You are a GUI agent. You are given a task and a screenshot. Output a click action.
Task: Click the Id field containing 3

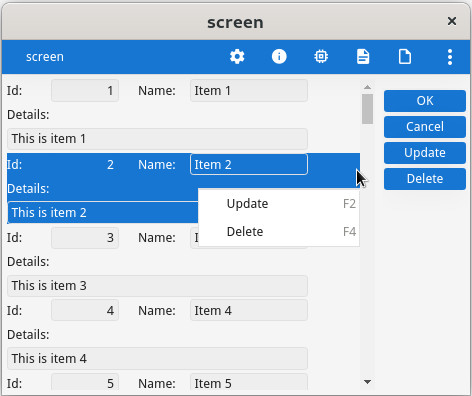[85, 238]
